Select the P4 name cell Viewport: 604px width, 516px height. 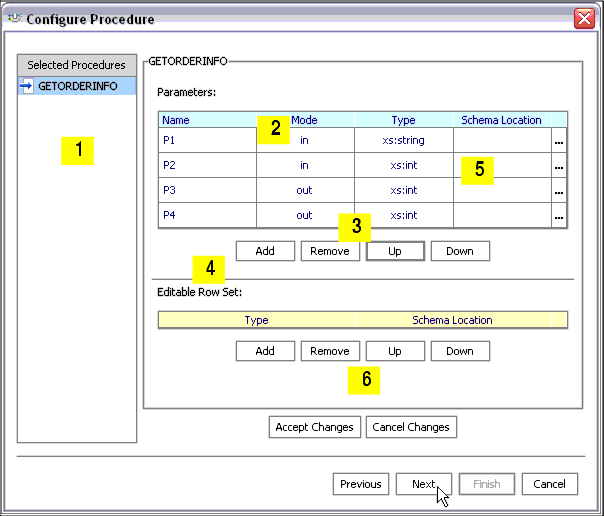click(x=207, y=215)
